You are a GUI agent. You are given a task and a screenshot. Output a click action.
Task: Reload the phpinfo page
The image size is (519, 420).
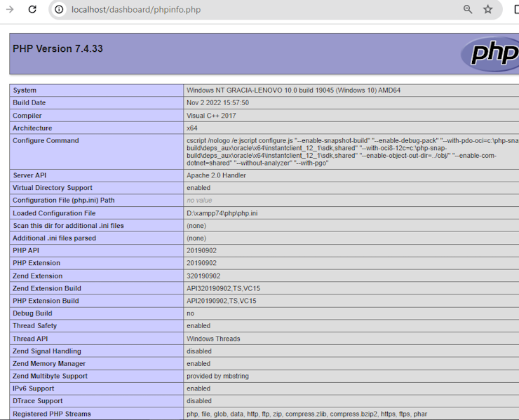pos(32,9)
